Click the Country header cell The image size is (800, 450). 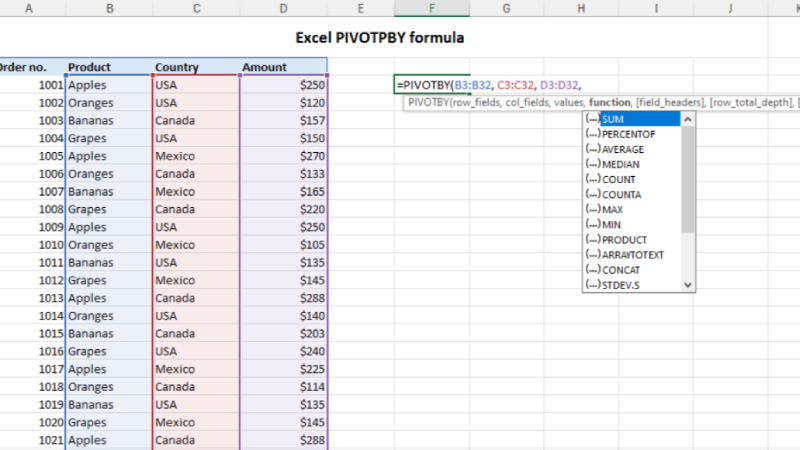tap(196, 67)
